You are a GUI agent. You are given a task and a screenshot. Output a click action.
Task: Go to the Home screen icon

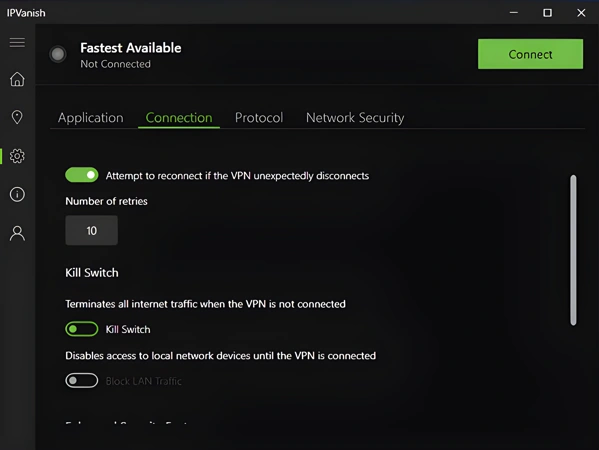(17, 79)
